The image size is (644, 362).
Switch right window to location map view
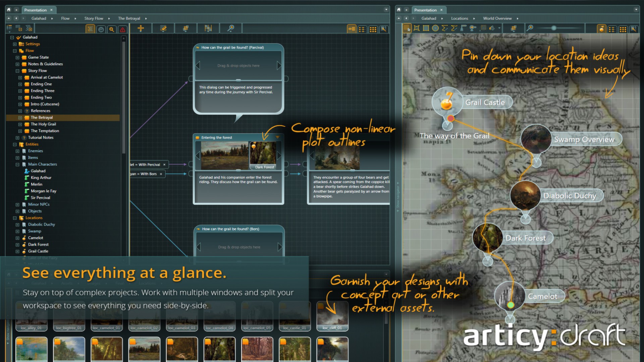(x=601, y=29)
